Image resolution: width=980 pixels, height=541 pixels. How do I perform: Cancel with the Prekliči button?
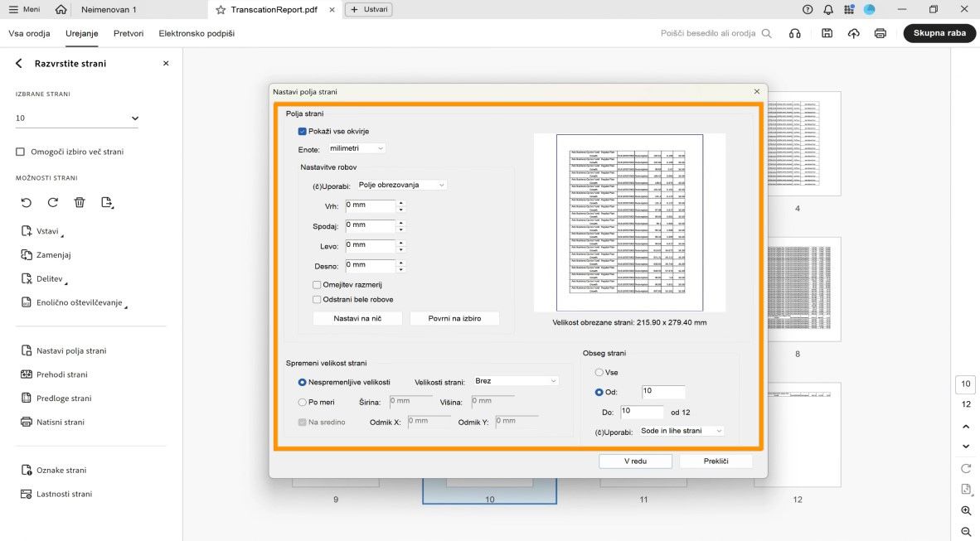pyautogui.click(x=716, y=461)
